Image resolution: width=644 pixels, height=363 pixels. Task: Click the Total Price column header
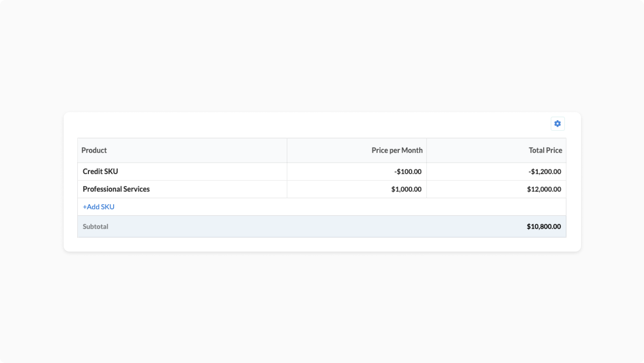click(545, 150)
